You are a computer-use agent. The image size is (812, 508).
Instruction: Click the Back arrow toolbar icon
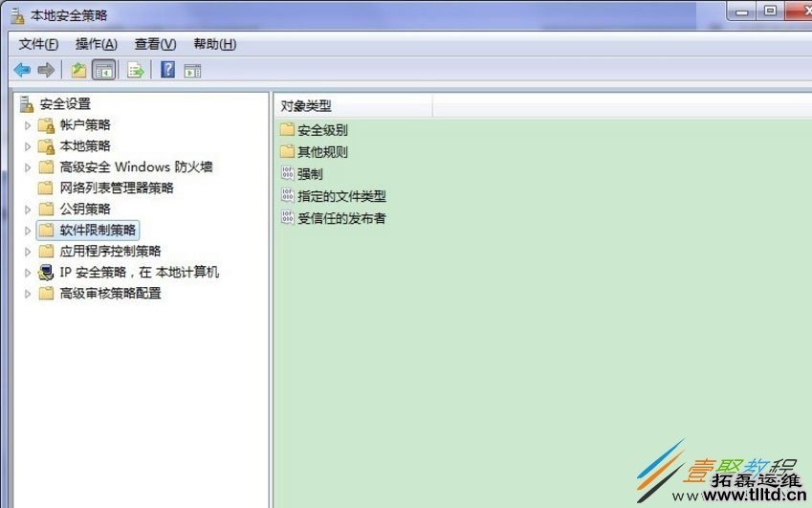click(22, 70)
